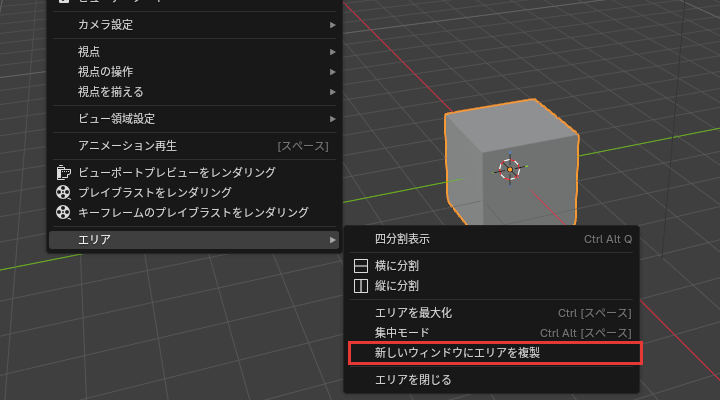Viewport: 720px width, 400px height.
Task: Toggle 集中モード in the area menu
Action: pos(491,333)
